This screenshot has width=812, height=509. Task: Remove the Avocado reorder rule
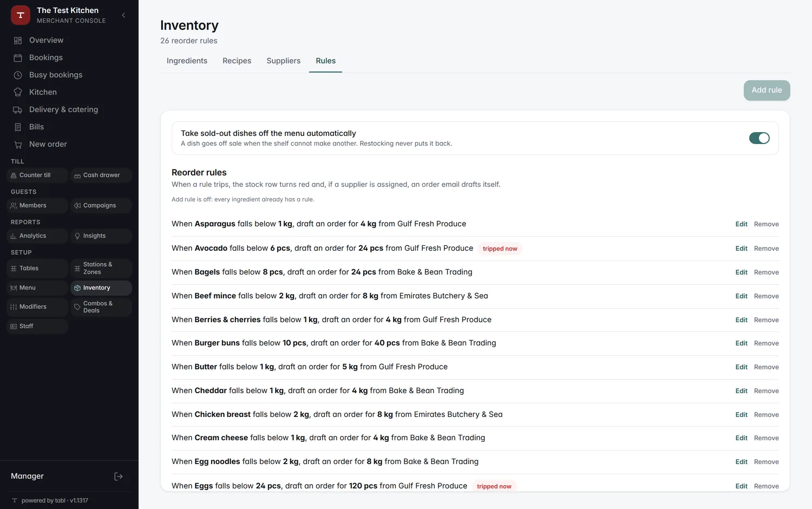(767, 249)
